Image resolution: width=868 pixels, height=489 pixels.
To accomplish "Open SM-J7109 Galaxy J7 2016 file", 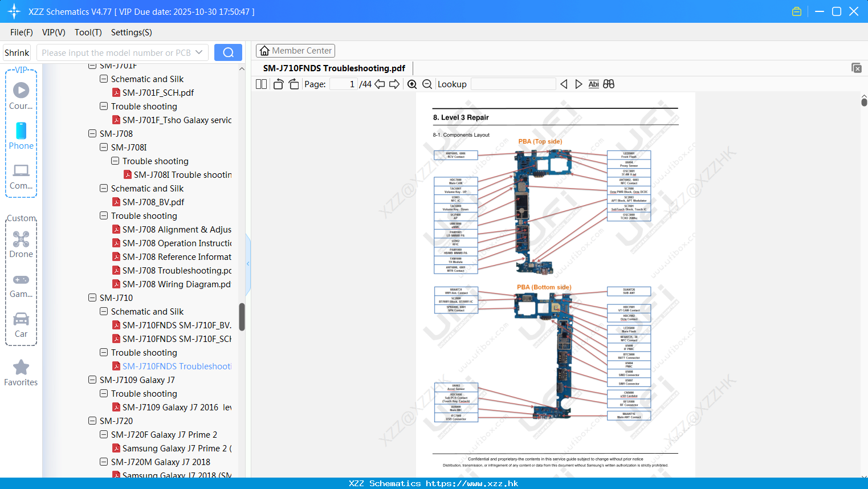I will pyautogui.click(x=172, y=407).
